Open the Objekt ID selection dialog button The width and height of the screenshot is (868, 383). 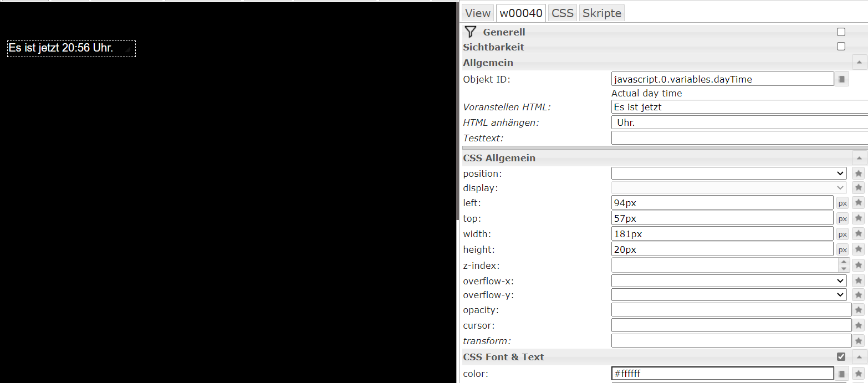click(842, 79)
